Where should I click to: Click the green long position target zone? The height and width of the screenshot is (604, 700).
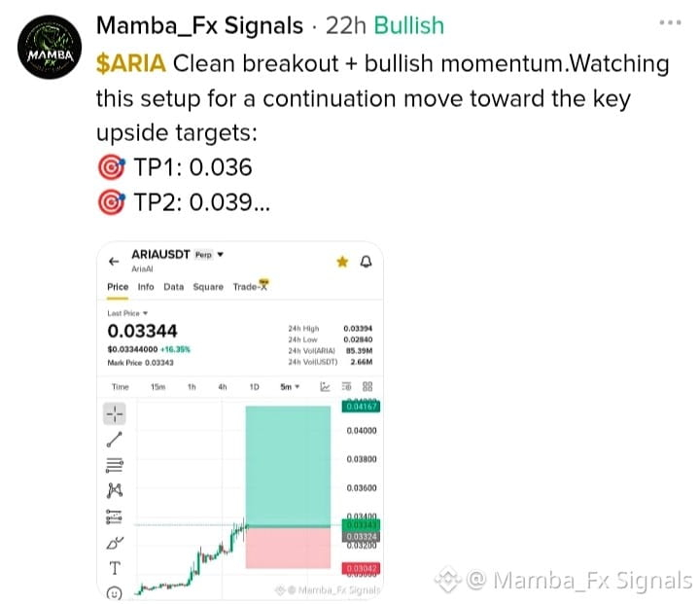point(288,466)
